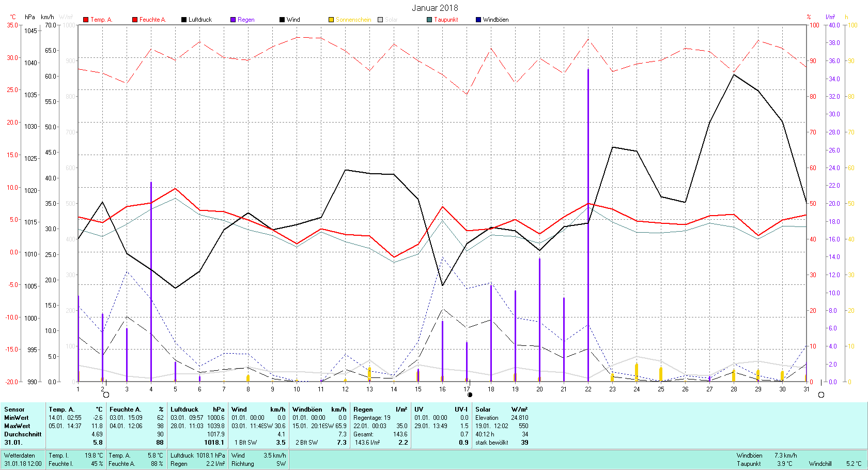Click the Richtung SW wind direction
The height and width of the screenshot is (470, 868).
(258, 464)
